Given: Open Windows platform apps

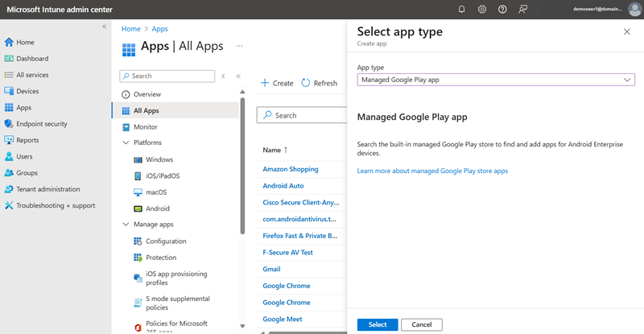Looking at the screenshot, I should [159, 159].
